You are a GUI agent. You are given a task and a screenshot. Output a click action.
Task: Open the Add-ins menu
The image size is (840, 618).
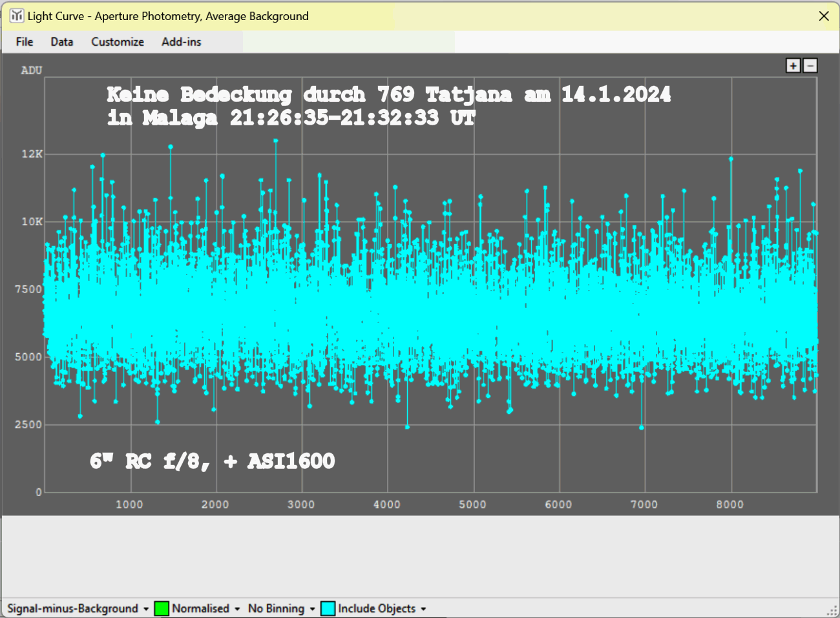(x=182, y=42)
